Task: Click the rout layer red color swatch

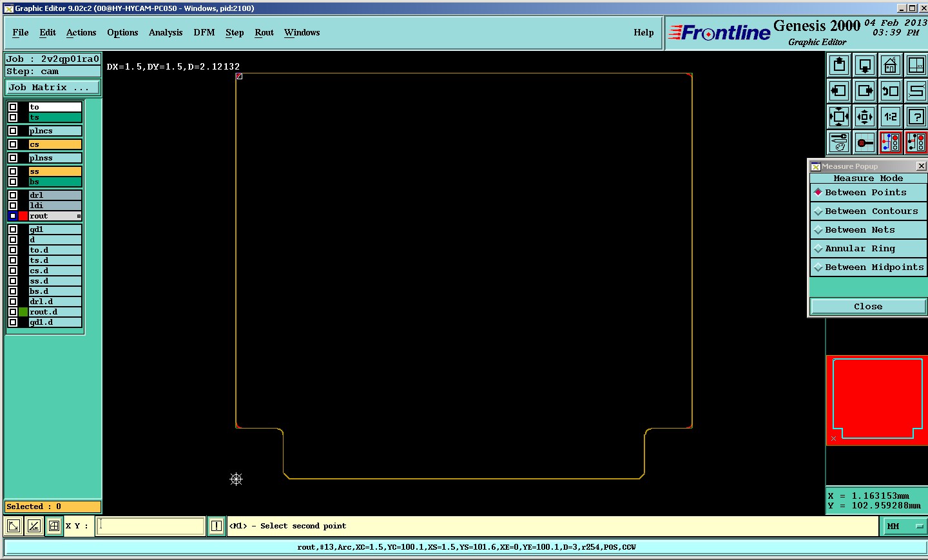Action: pyautogui.click(x=23, y=216)
